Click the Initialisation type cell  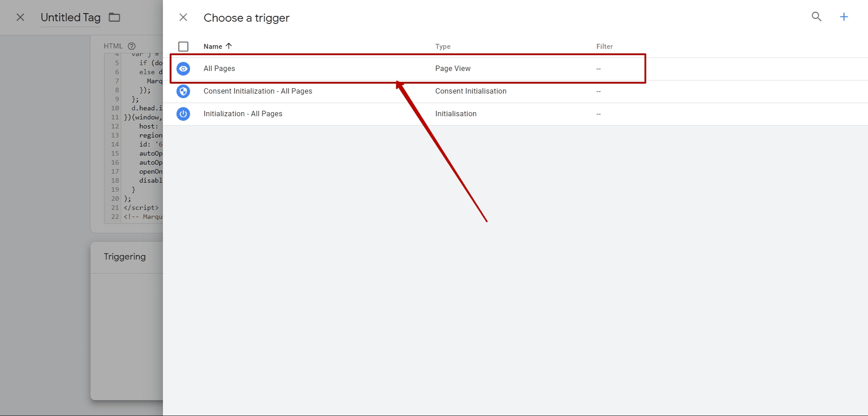click(x=456, y=114)
